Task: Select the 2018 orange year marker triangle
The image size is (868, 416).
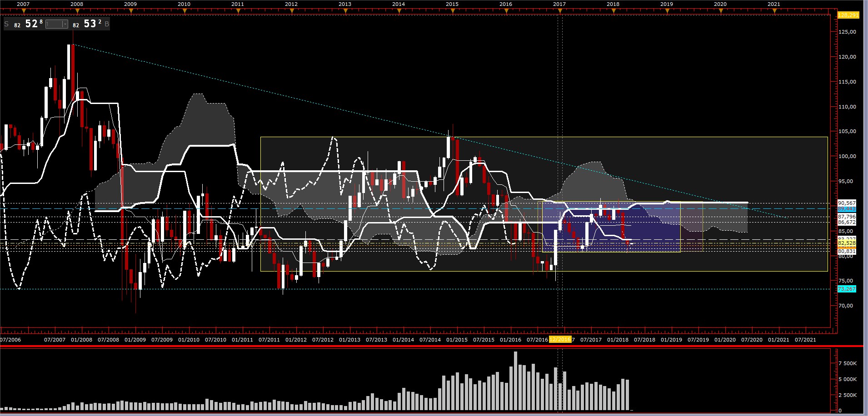Action: click(x=613, y=10)
